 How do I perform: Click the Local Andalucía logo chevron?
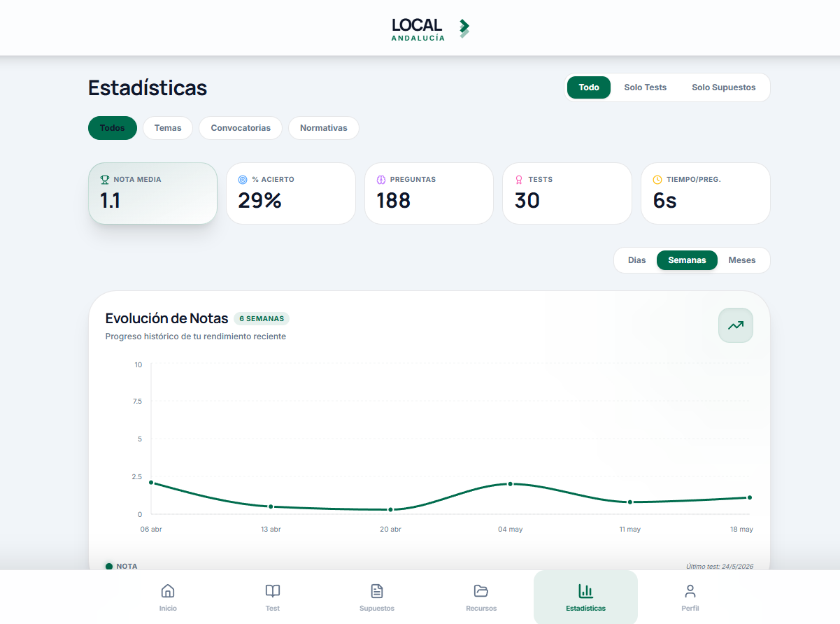[x=464, y=28]
